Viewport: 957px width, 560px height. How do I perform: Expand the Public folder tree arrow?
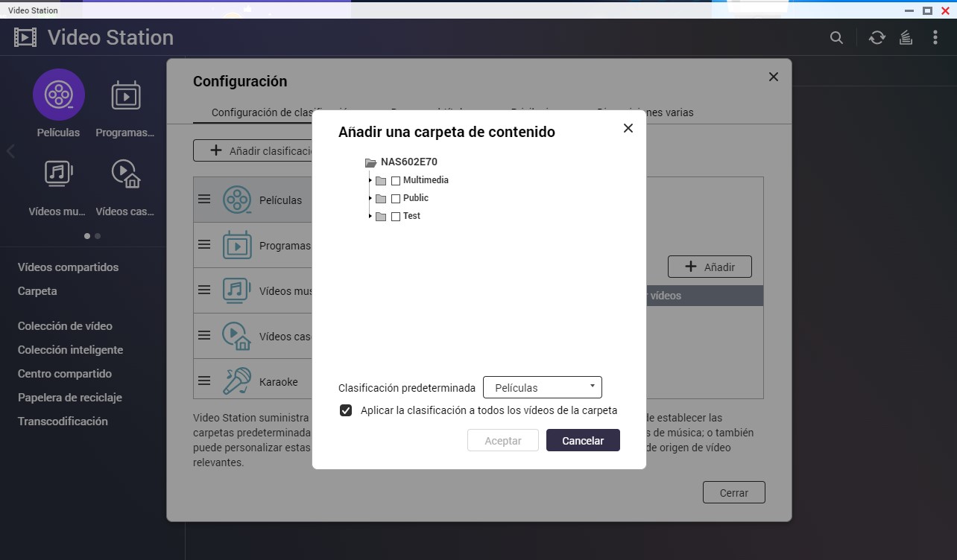370,198
